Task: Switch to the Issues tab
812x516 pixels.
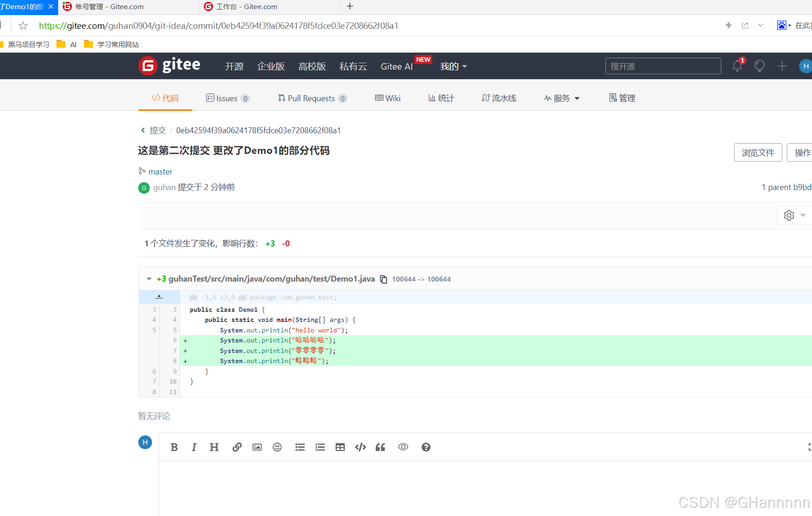Action: pyautogui.click(x=227, y=98)
